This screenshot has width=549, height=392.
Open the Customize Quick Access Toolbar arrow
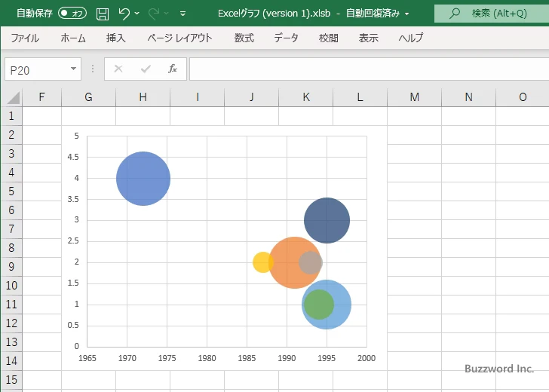click(x=182, y=14)
